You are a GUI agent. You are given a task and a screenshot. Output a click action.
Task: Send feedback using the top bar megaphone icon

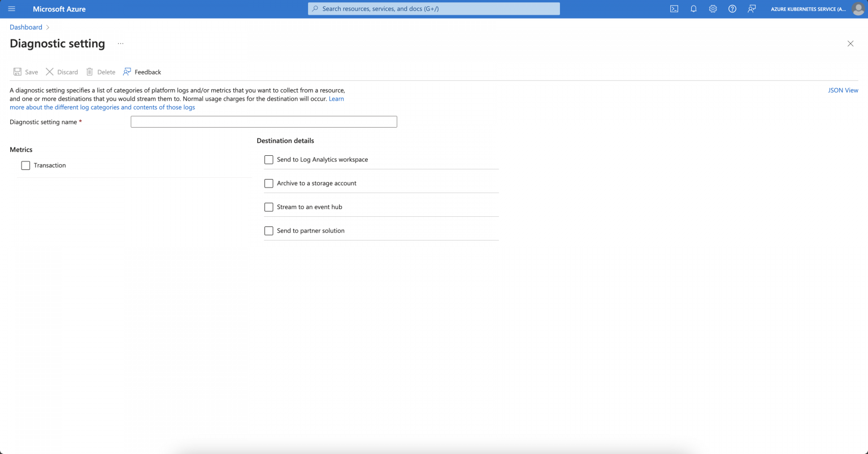[752, 8]
